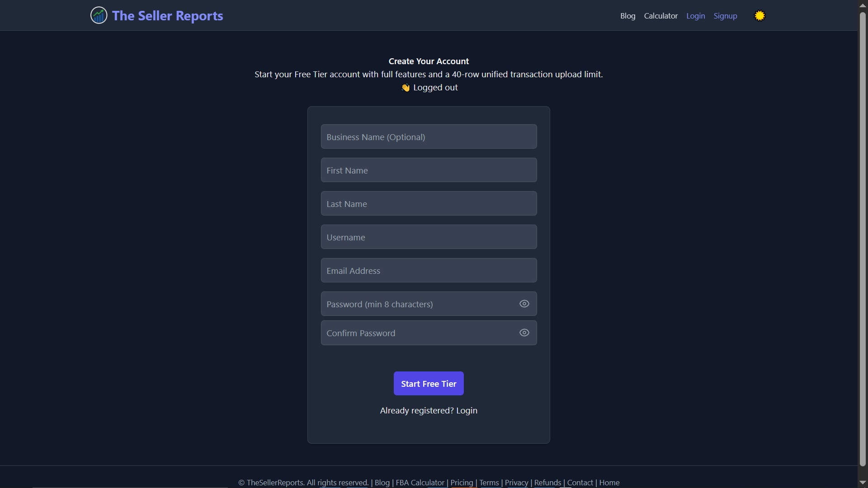The image size is (868, 488).
Task: Open the Blog page from top navigation
Action: coord(627,16)
